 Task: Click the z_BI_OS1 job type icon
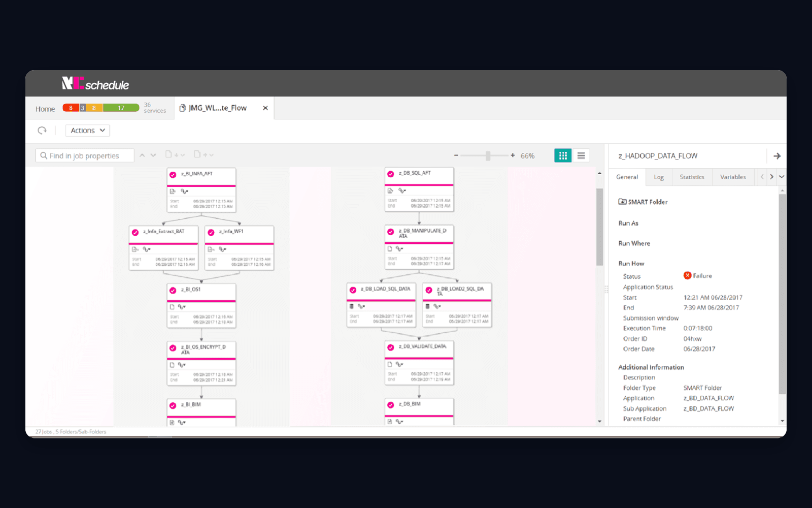(x=172, y=307)
